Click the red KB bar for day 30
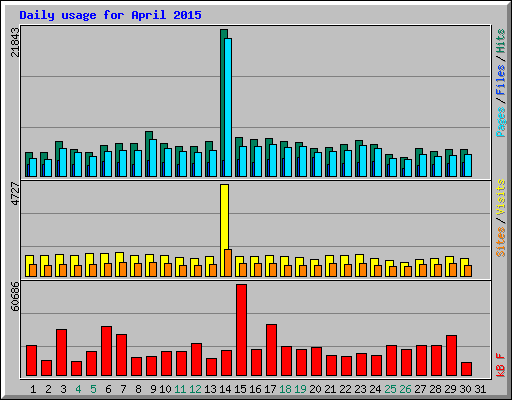512x400 pixels. [x=466, y=369]
